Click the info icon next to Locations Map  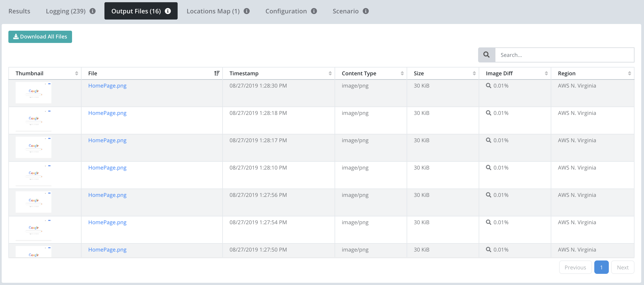click(x=247, y=11)
